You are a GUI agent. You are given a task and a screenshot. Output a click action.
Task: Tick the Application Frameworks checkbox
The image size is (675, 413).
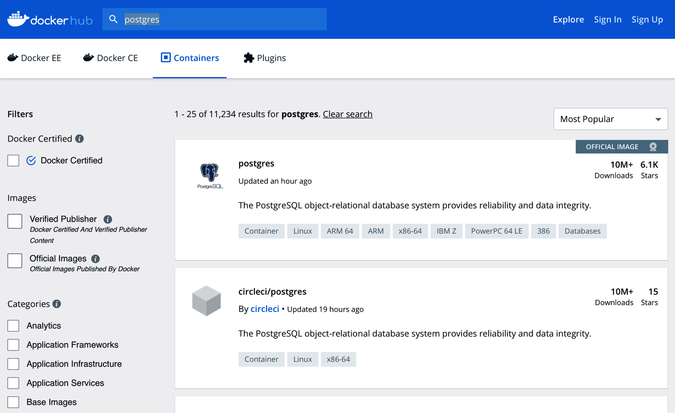(x=13, y=345)
